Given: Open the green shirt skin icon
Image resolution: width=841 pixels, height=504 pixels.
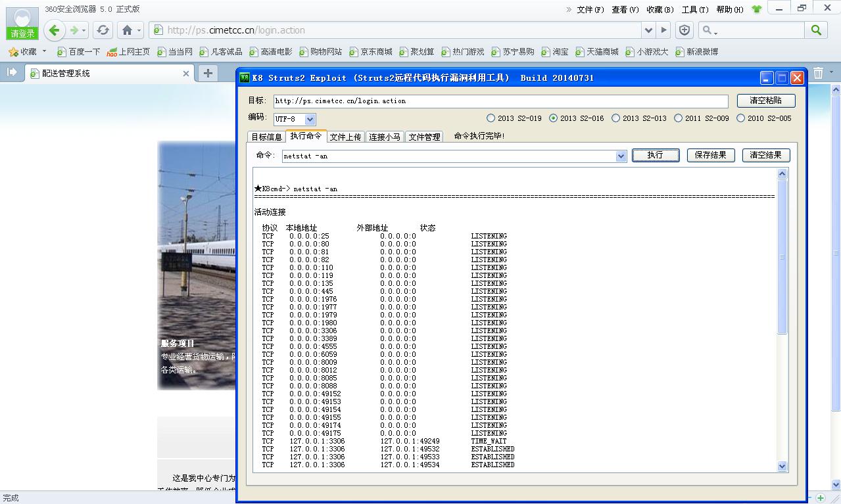Looking at the screenshot, I should coord(756,9).
